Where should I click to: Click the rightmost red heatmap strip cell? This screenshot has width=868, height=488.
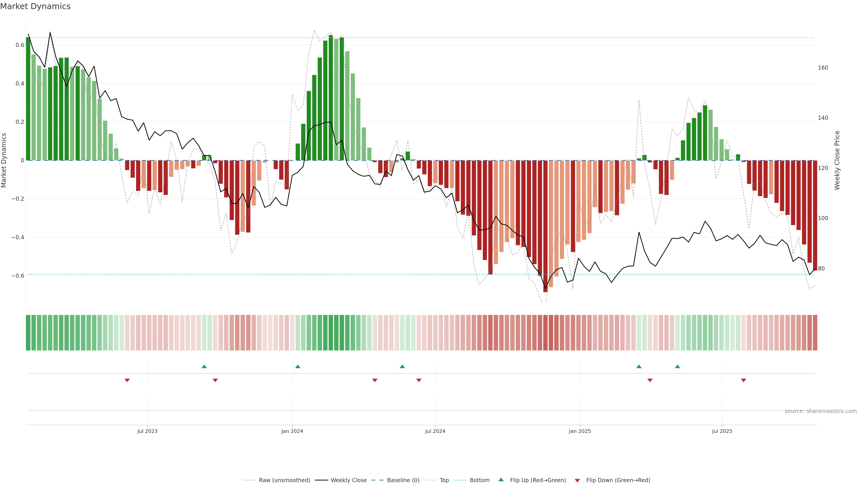[x=815, y=332]
